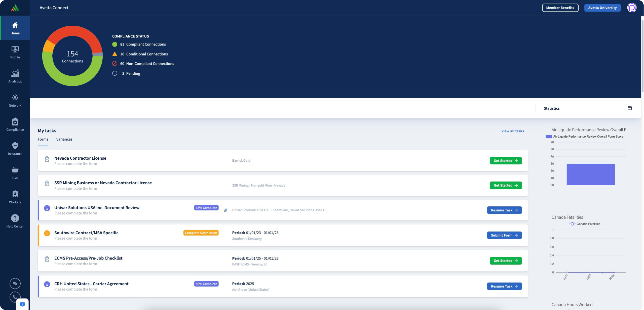Click BASF ECMS - Seneca, SC text

coord(250,264)
